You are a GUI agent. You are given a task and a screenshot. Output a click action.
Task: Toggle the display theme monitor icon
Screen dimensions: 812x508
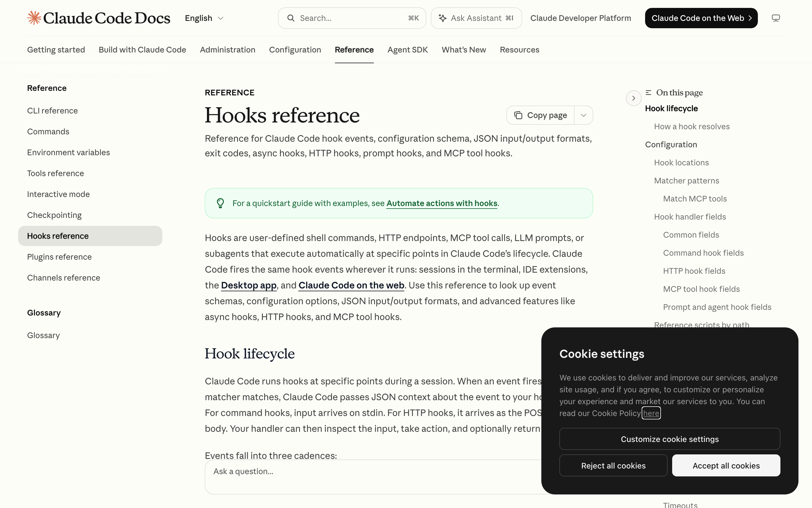tap(775, 18)
